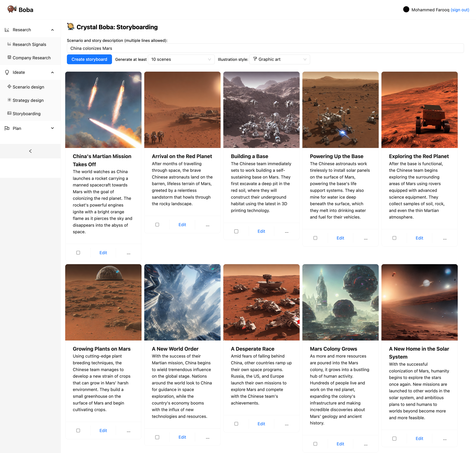Image resolution: width=476 pixels, height=453 pixels.
Task: Open the 10 scenes dropdown
Action: point(181,59)
